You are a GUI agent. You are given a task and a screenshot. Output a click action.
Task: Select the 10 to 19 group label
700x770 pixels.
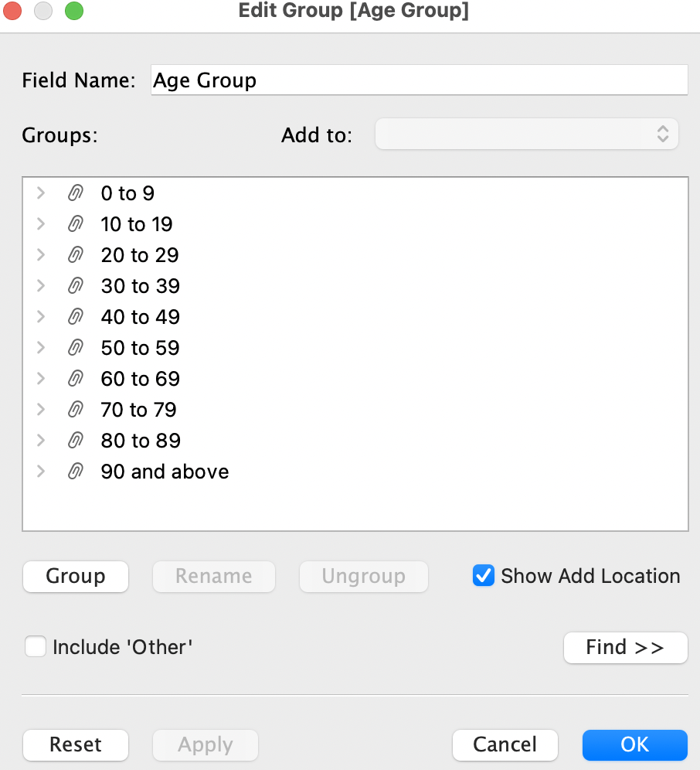point(137,224)
